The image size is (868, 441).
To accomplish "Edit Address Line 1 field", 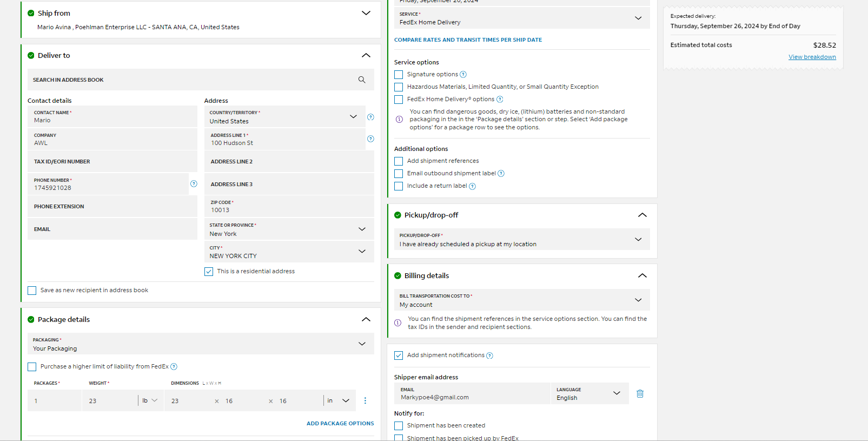I will tap(285, 139).
